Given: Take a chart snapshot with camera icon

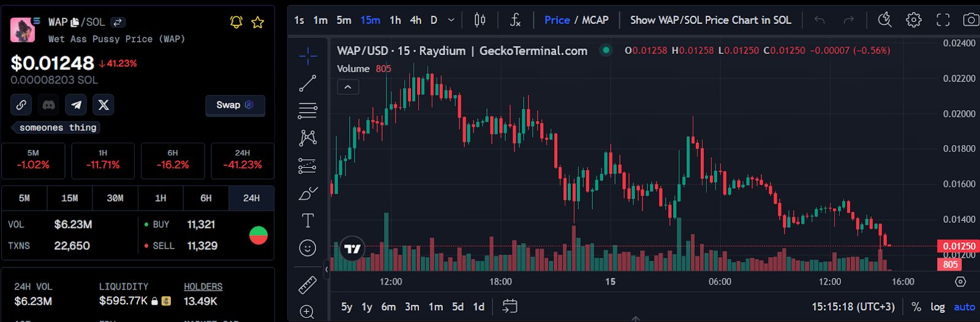Looking at the screenshot, I should (x=970, y=20).
